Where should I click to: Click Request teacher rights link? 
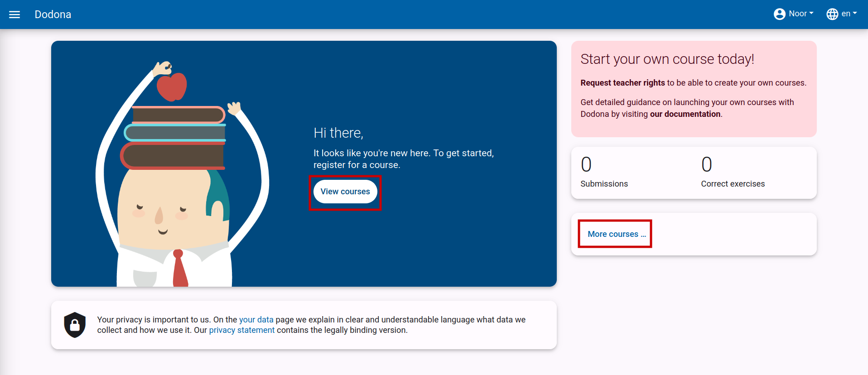pyautogui.click(x=622, y=83)
